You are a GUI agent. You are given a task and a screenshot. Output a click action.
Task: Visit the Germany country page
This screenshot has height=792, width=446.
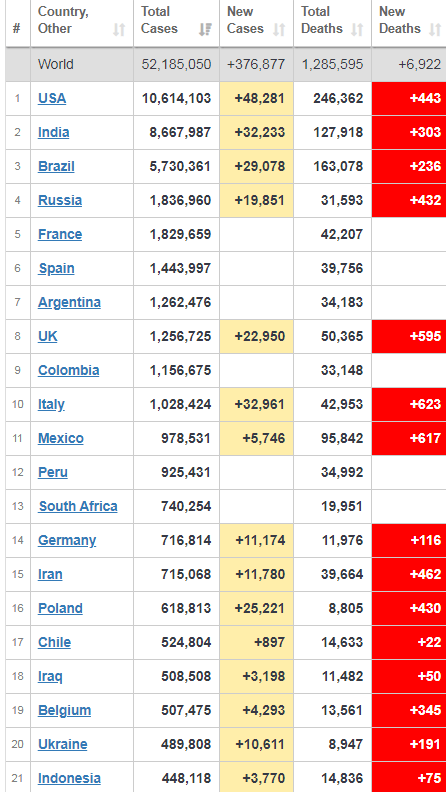click(67, 540)
